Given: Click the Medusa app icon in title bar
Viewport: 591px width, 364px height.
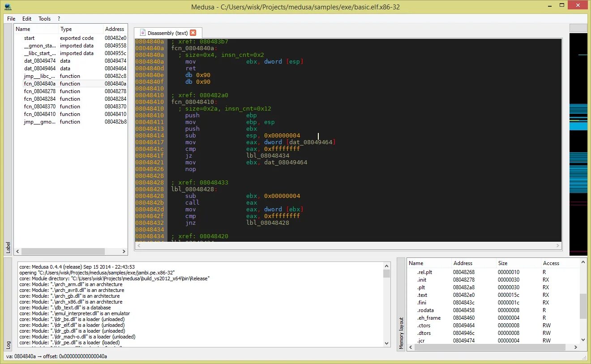Looking at the screenshot, I should (x=8, y=7).
